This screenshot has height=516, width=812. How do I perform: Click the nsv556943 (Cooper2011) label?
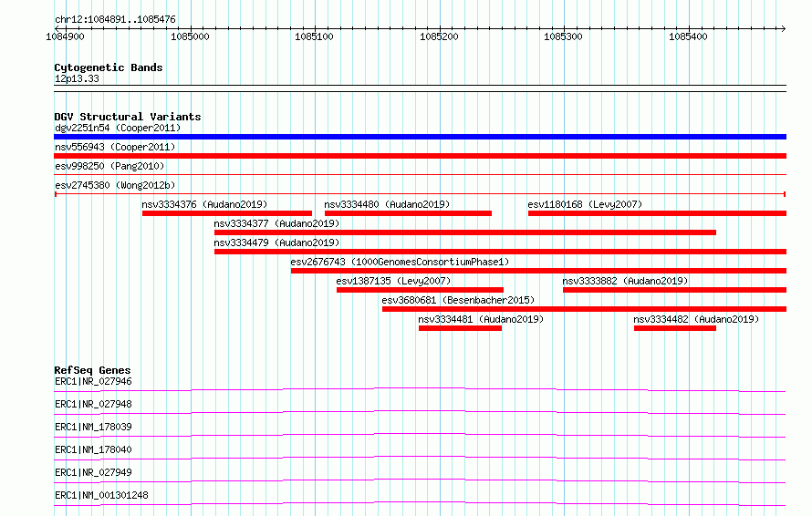click(115, 147)
